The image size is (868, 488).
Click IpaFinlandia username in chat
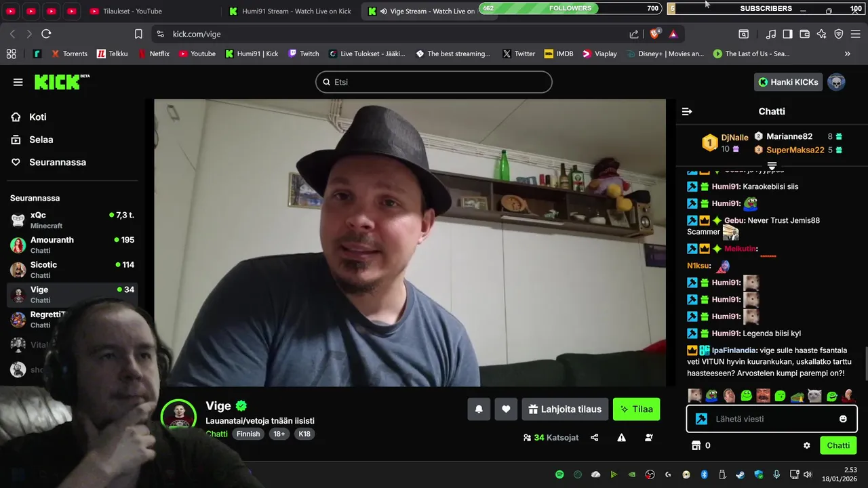coord(734,350)
